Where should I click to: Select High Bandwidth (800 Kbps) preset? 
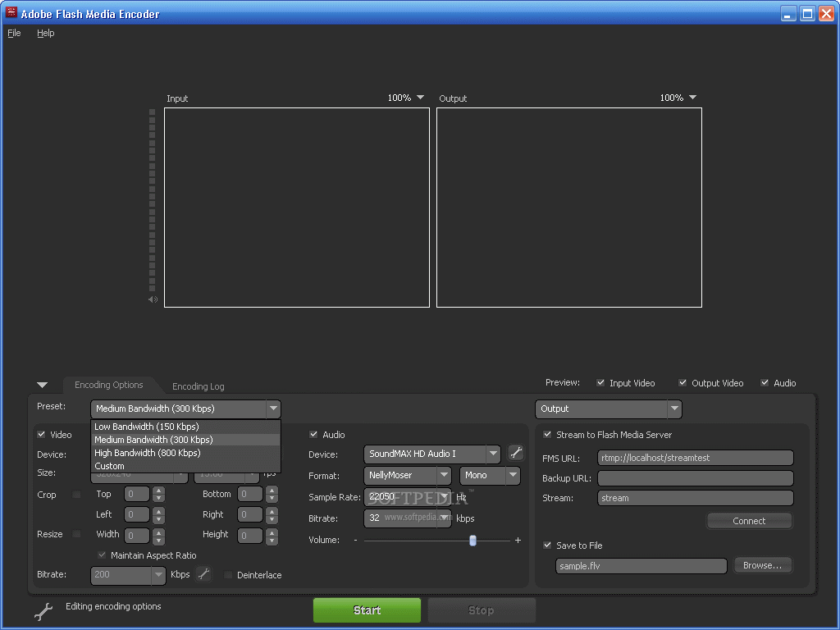[x=148, y=453]
